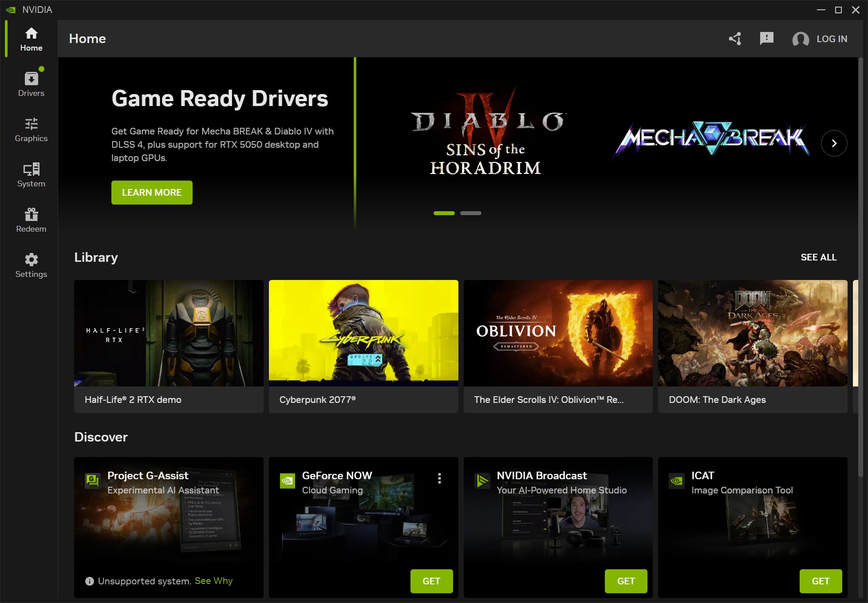The height and width of the screenshot is (603, 868).
Task: Click the LEARN MORE button
Action: click(x=152, y=193)
